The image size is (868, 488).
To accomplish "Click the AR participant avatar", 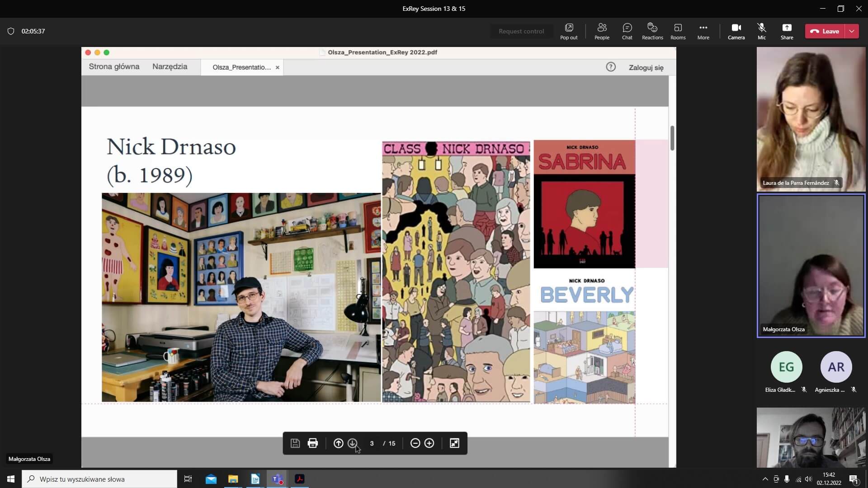I will (836, 366).
